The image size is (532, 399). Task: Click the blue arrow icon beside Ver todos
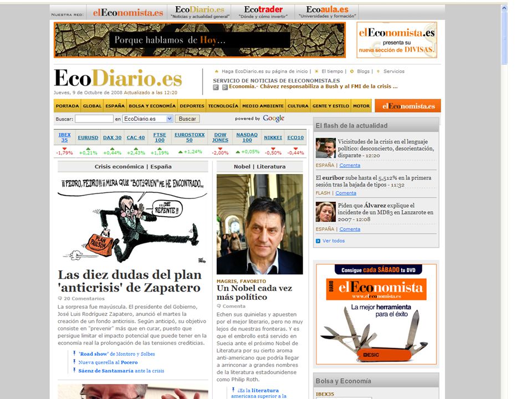point(318,241)
